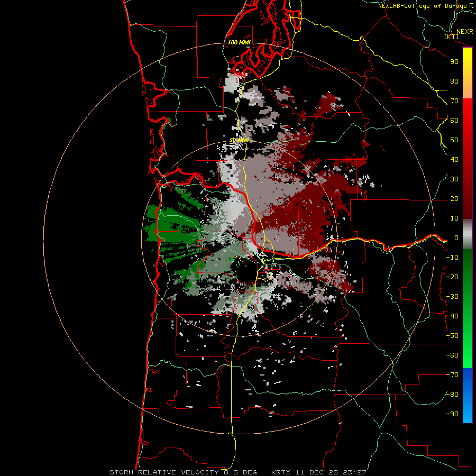
Task: Click the 70 value on the velocity scale
Action: 454,101
